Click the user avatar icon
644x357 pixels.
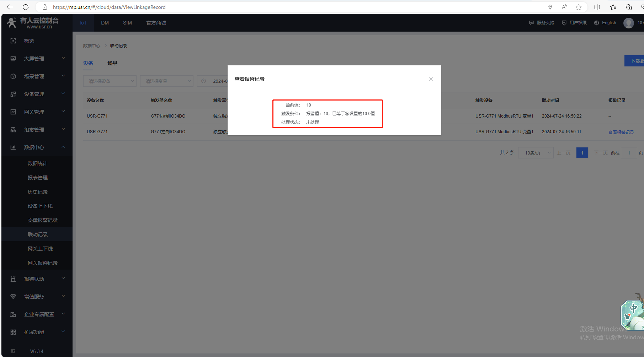pos(629,23)
